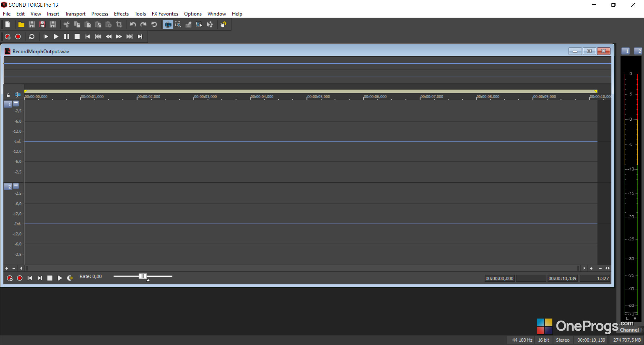Click Play All in transport toolbar

pos(46,37)
